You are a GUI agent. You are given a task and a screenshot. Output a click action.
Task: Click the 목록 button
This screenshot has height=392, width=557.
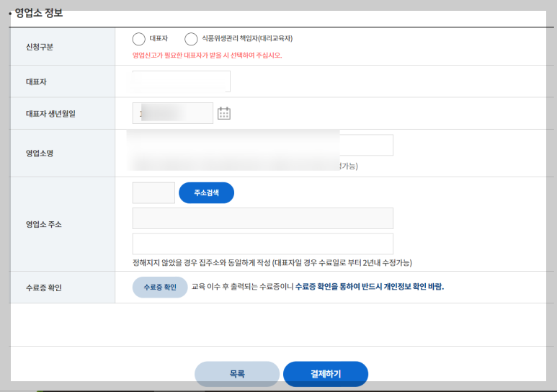click(x=237, y=374)
